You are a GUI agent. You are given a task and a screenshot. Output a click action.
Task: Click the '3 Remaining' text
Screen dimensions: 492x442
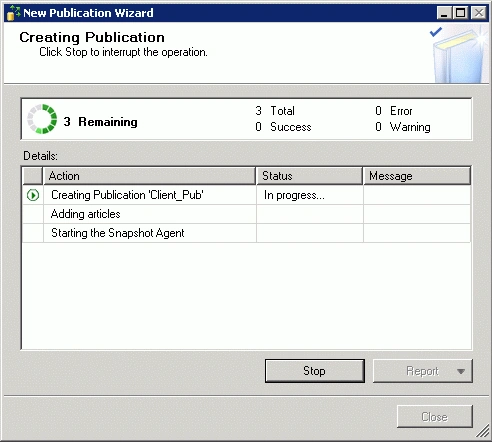coord(100,122)
